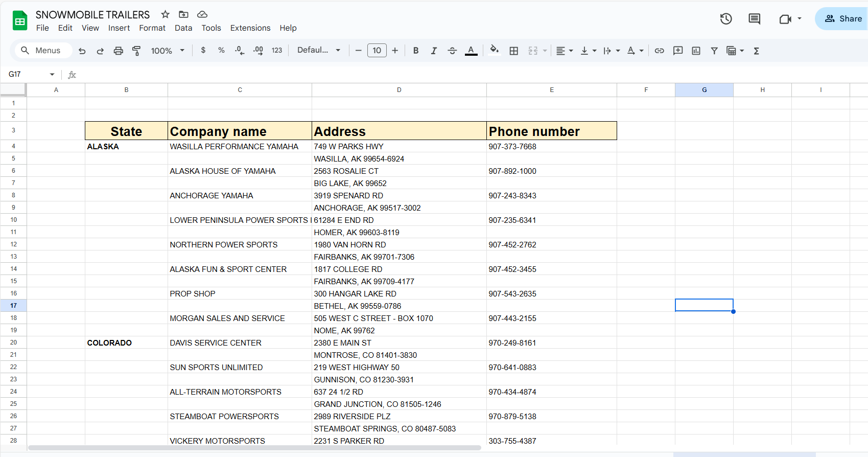Open the Format menu
The image size is (868, 457).
coord(152,28)
